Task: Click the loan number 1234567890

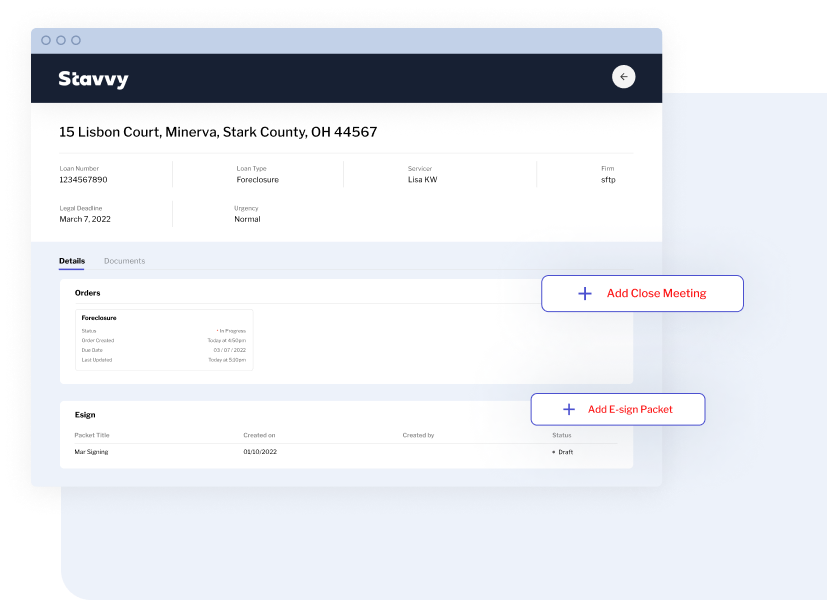Action: [83, 180]
